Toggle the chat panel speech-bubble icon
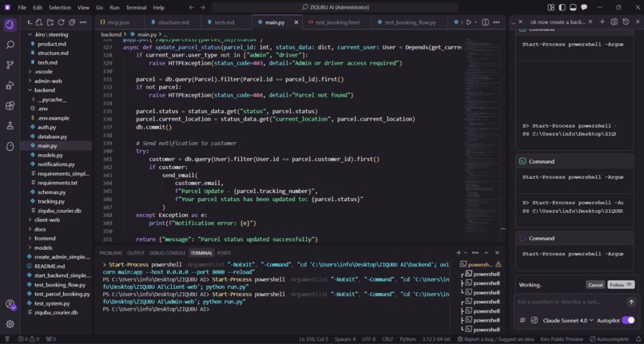The height and width of the screenshot is (344, 644). [x=584, y=7]
